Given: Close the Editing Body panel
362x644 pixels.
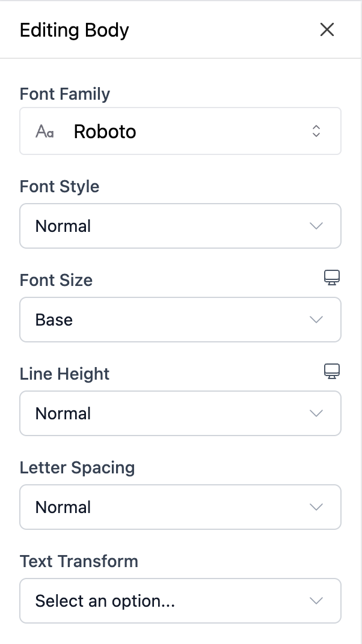Looking at the screenshot, I should (327, 29).
